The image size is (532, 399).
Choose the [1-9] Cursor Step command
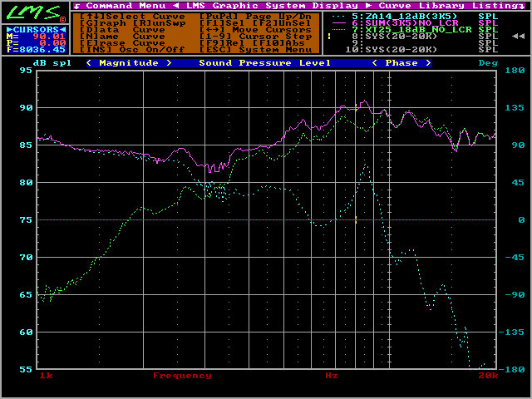click(255, 37)
